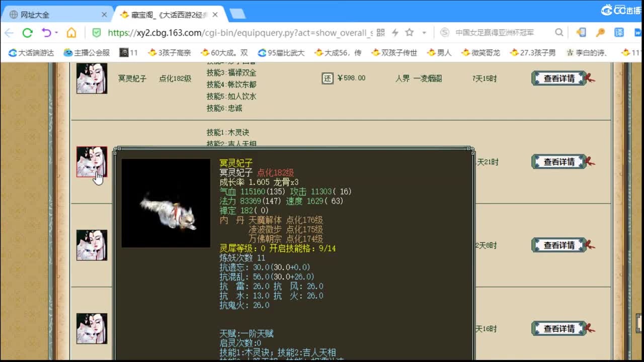
Task: Click 技能1:木灵诀 in the second listing
Action: [228, 133]
